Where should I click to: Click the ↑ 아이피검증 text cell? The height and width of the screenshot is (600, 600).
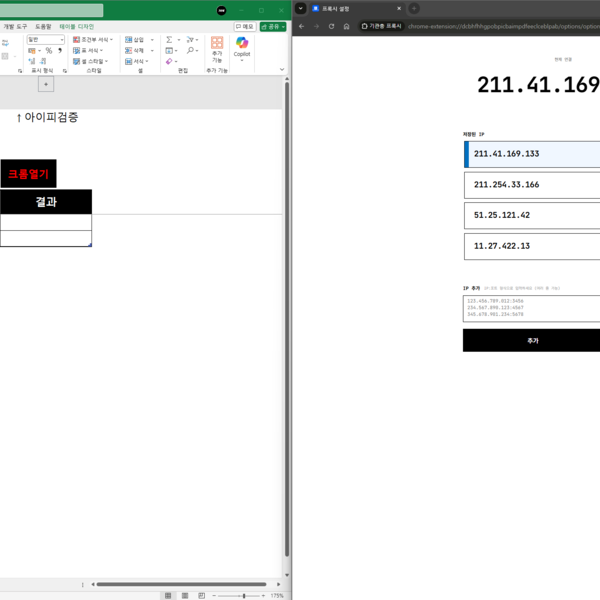pyautogui.click(x=47, y=117)
